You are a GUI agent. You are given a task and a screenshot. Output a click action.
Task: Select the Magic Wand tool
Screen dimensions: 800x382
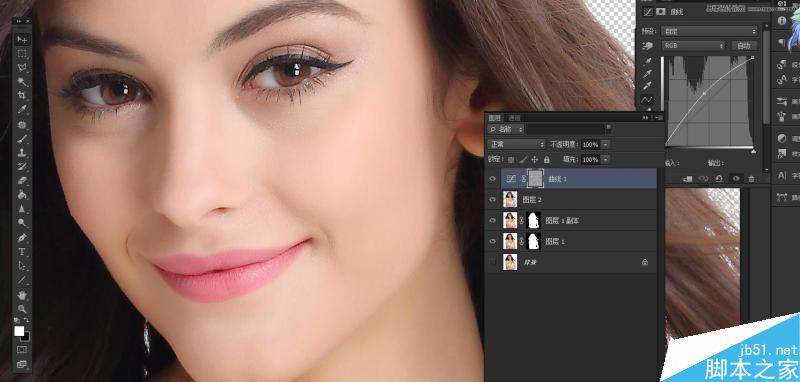(x=22, y=81)
